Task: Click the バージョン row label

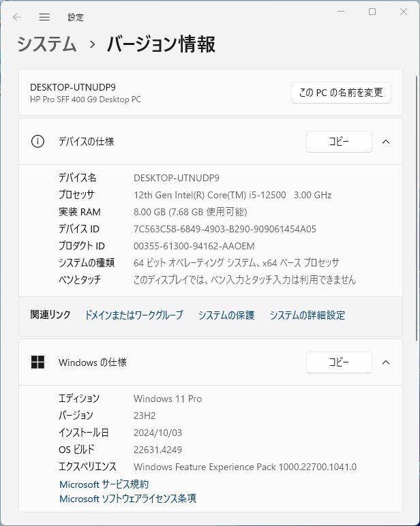Action: point(76,416)
